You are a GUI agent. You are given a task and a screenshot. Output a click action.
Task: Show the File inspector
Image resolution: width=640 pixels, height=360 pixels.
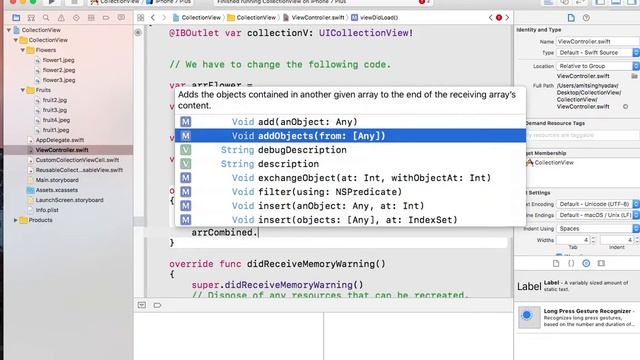coord(571,18)
